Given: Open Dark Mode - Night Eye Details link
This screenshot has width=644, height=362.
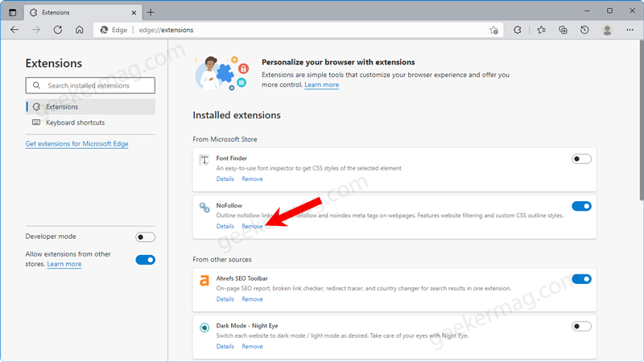Looking at the screenshot, I should 225,347.
